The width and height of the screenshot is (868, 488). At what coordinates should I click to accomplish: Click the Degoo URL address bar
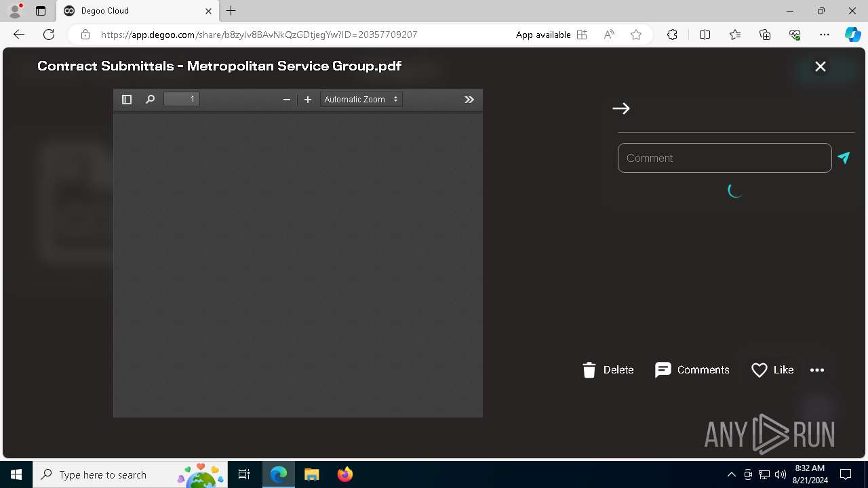(x=259, y=35)
